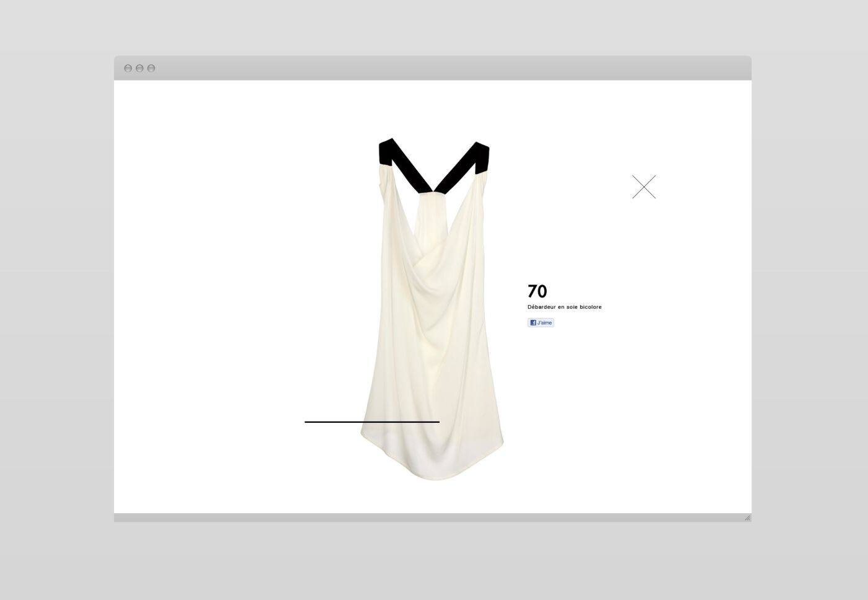
Task: Click the second window control dot
Action: pos(139,68)
